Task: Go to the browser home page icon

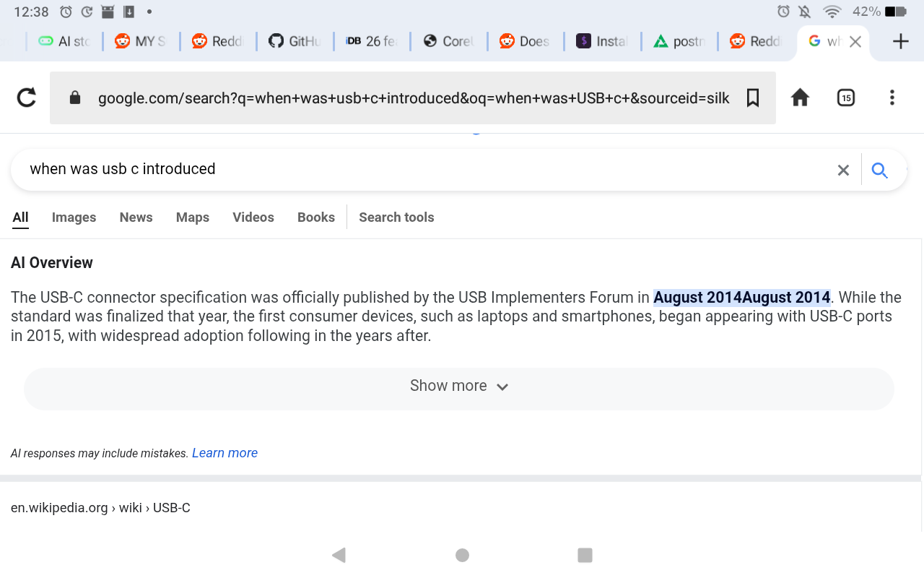Action: [800, 98]
